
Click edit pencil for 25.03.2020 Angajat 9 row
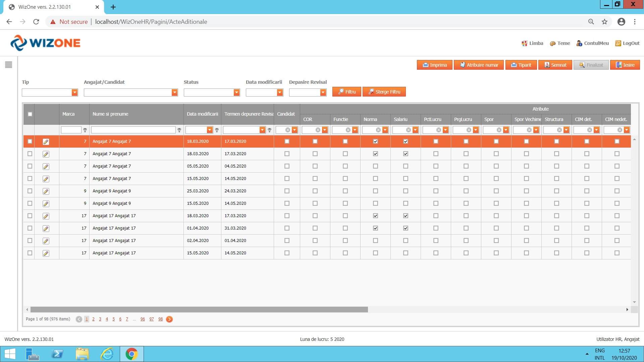[x=46, y=191]
